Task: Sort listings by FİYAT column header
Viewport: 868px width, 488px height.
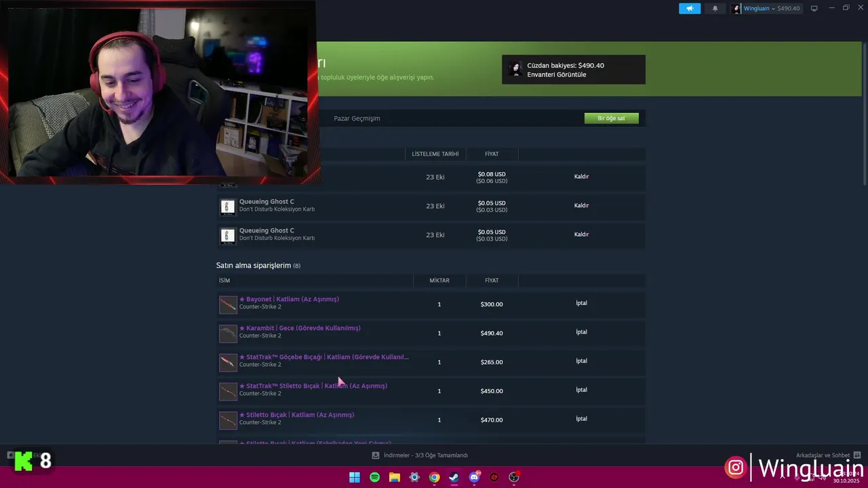Action: pyautogui.click(x=492, y=154)
